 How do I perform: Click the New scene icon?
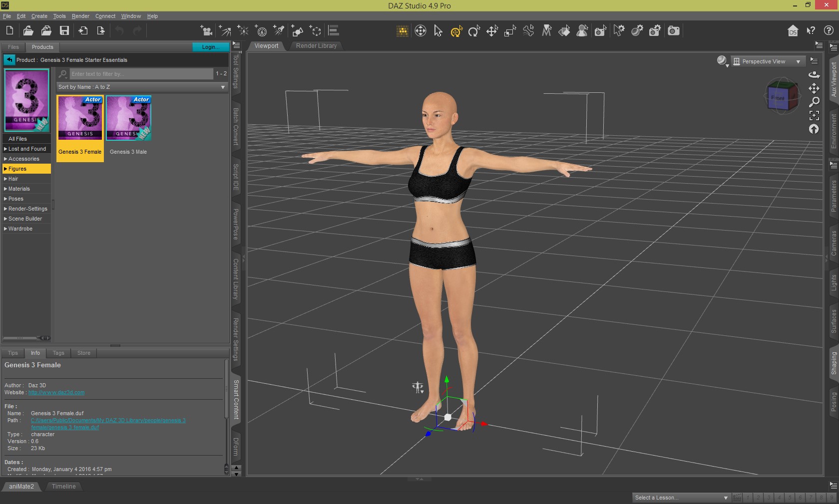tap(9, 30)
